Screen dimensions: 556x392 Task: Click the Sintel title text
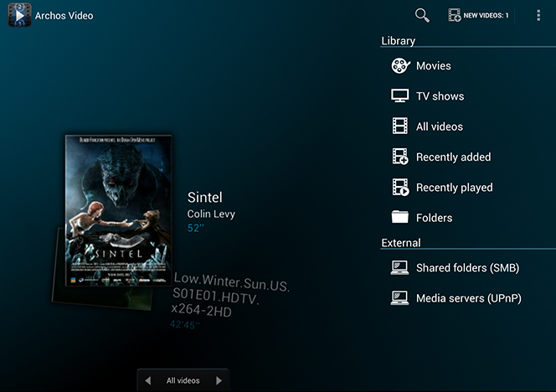205,197
